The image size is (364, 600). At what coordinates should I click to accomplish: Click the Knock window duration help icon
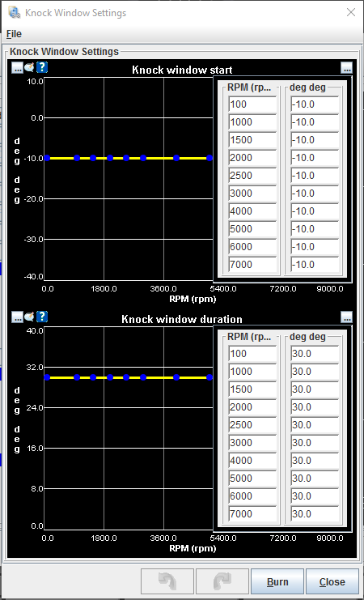[42, 317]
